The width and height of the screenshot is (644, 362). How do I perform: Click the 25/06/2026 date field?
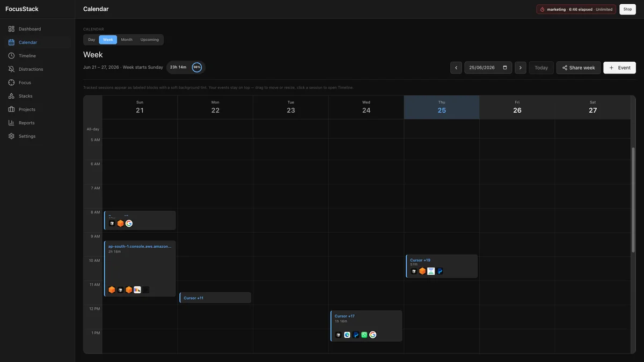[488, 68]
